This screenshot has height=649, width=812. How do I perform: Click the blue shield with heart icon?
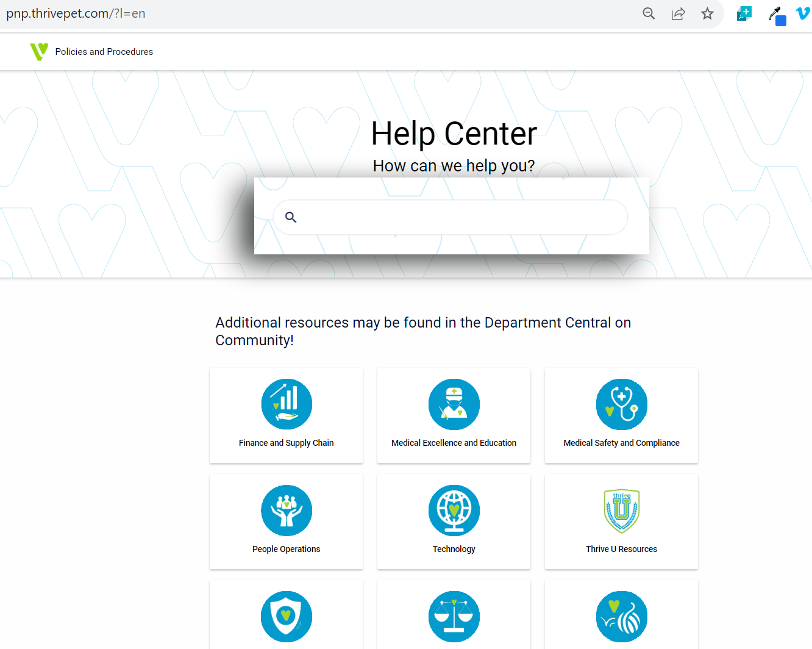pyautogui.click(x=287, y=617)
